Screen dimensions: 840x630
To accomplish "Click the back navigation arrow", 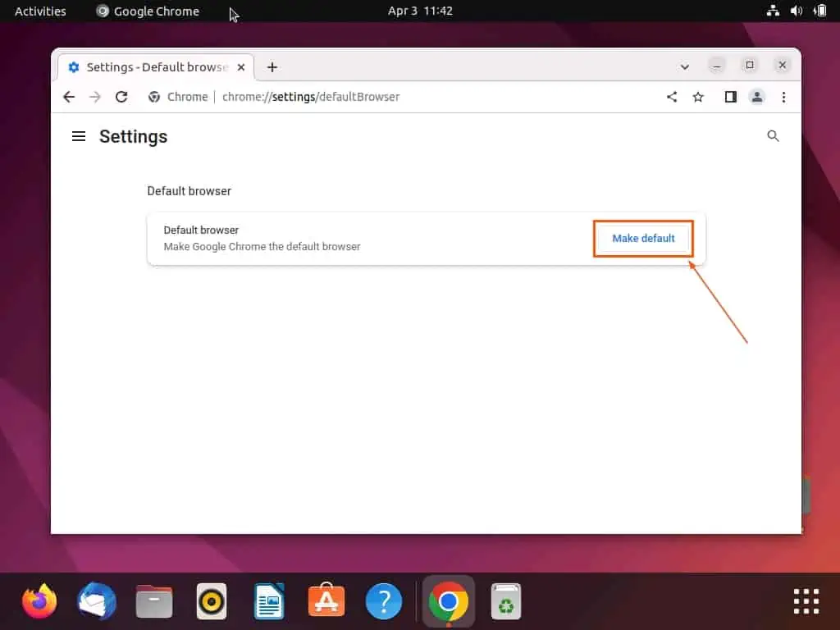I will [69, 97].
